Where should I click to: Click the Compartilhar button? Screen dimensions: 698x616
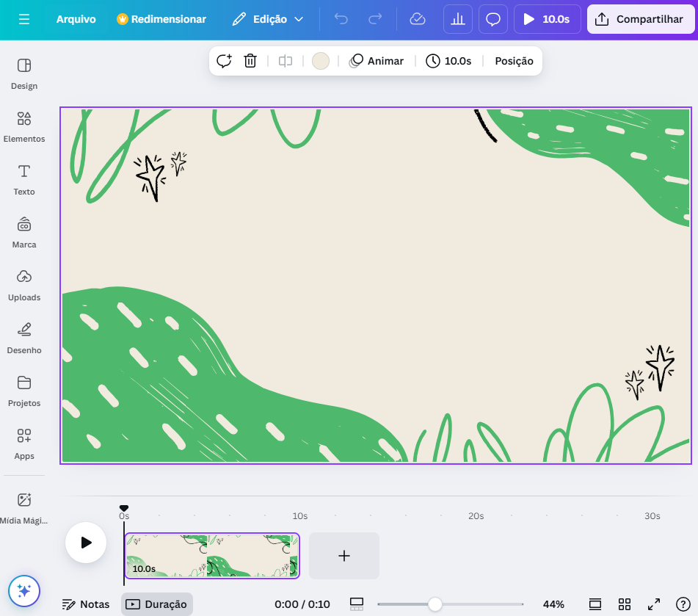[641, 19]
